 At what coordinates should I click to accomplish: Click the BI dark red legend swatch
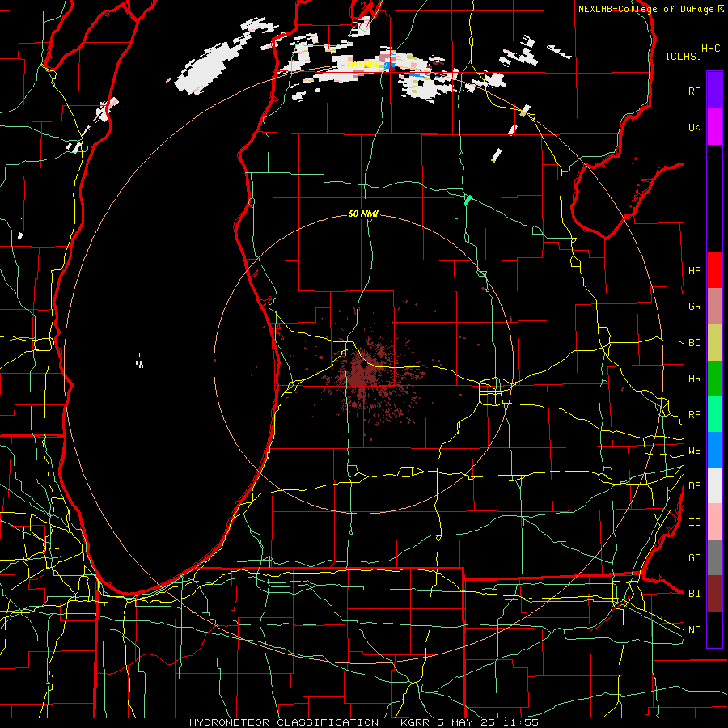pos(714,594)
